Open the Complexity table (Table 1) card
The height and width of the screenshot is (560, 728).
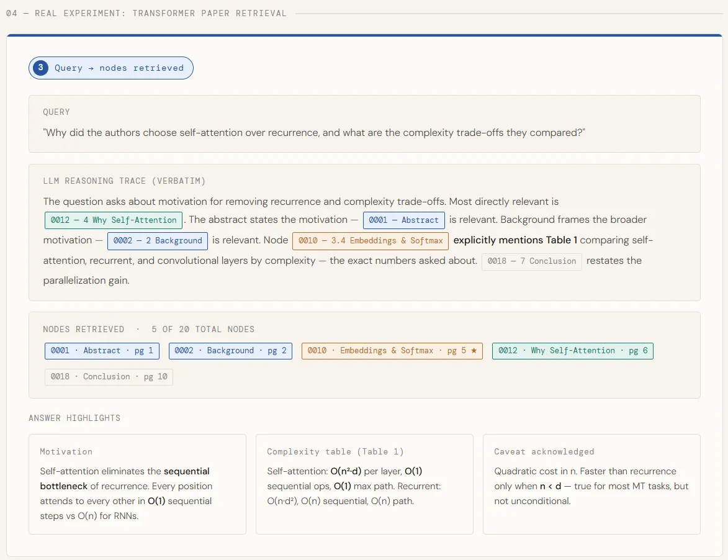click(364, 484)
